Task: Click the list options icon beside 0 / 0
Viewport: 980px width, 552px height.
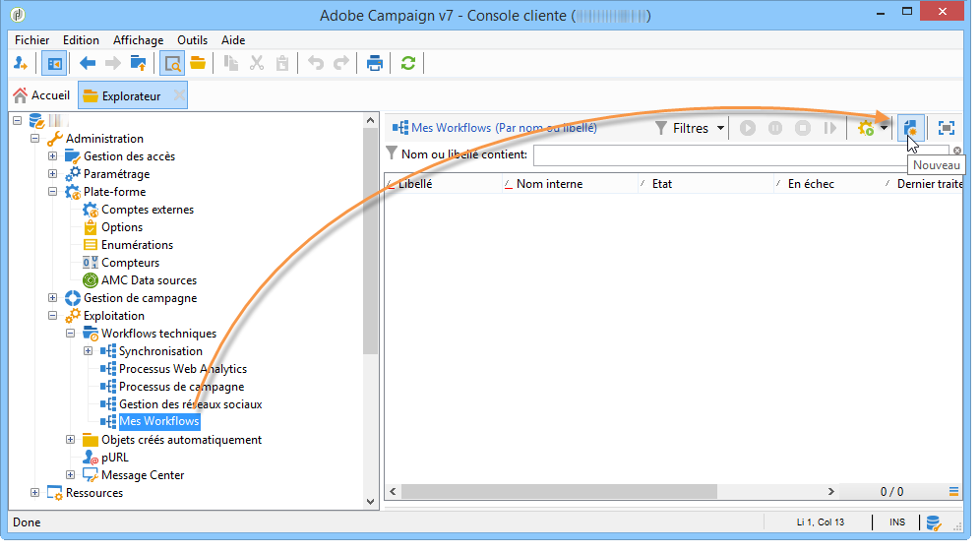Action: (953, 492)
